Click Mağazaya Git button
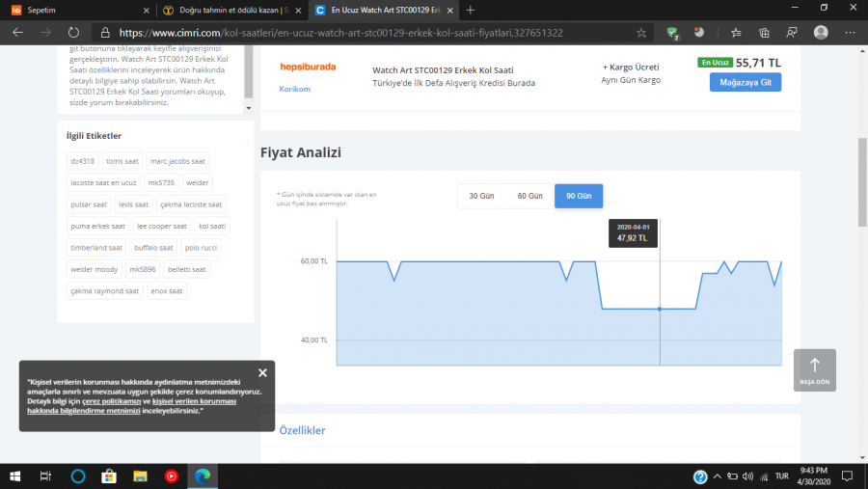The height and width of the screenshot is (489, 868). tap(746, 82)
